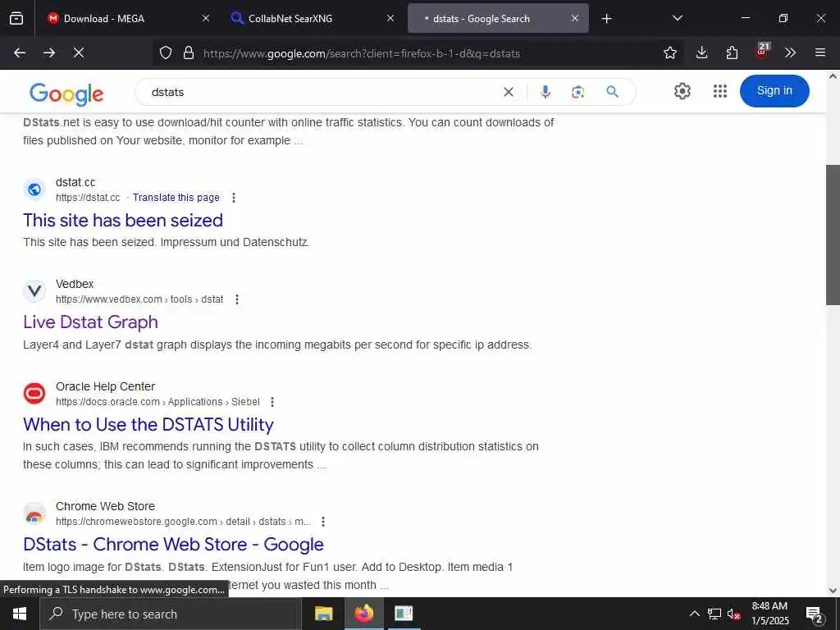Close the Download - MEGA tab
Image resolution: width=840 pixels, height=630 pixels.
click(206, 18)
